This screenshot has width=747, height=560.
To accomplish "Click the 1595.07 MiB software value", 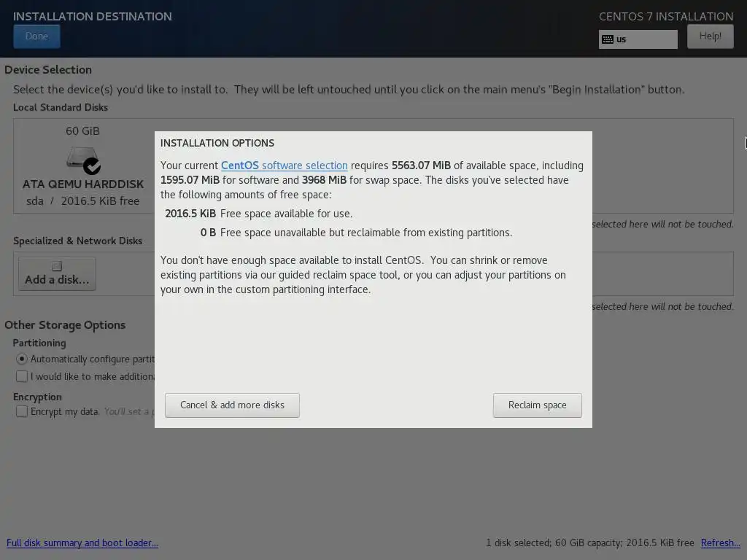I will pyautogui.click(x=190, y=180).
